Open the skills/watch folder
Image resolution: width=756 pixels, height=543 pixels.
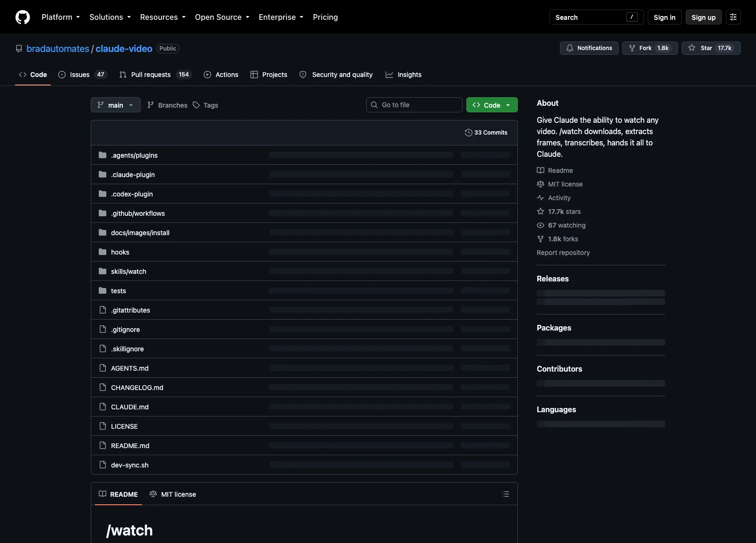[129, 271]
